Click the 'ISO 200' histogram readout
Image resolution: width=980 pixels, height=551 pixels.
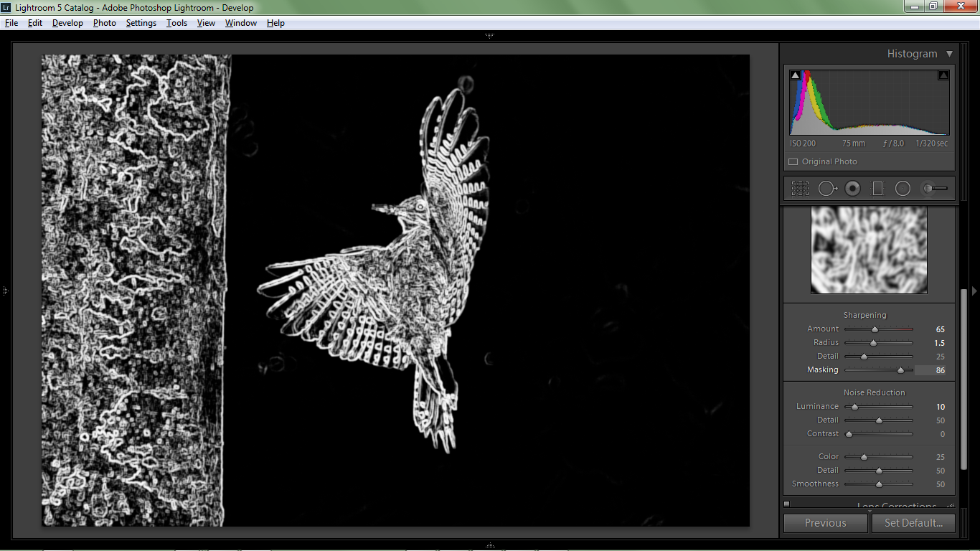[803, 143]
